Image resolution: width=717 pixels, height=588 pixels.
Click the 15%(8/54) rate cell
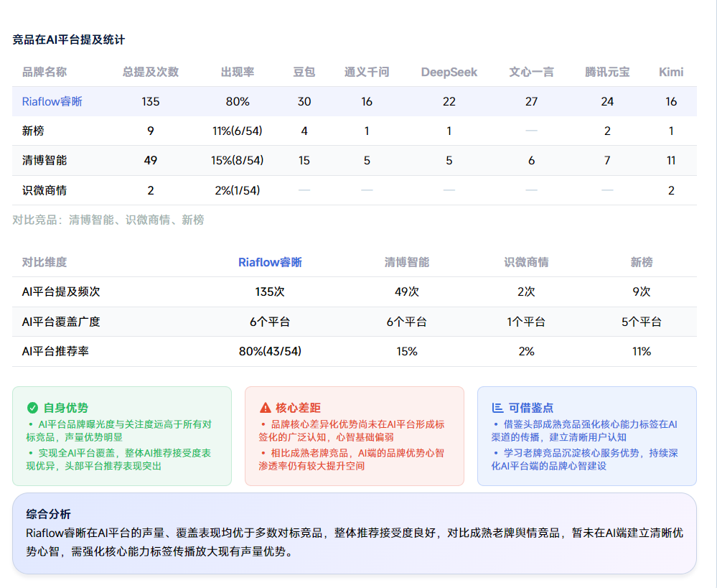click(x=238, y=160)
